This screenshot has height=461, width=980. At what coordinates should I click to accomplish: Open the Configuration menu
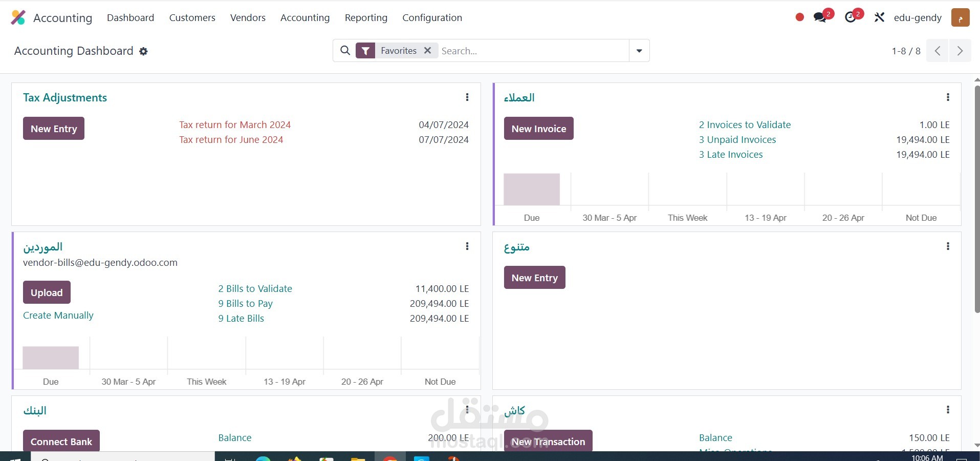click(432, 17)
